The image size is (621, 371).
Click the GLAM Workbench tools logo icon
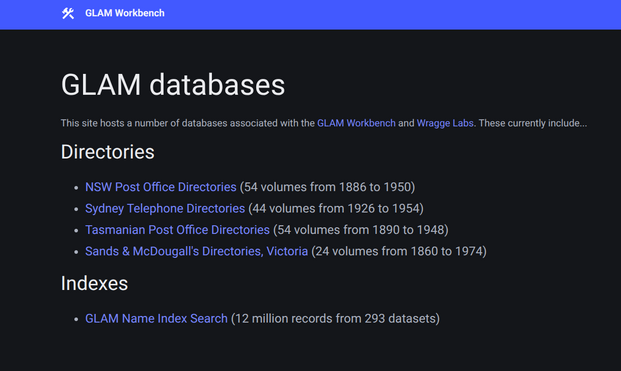tap(68, 13)
